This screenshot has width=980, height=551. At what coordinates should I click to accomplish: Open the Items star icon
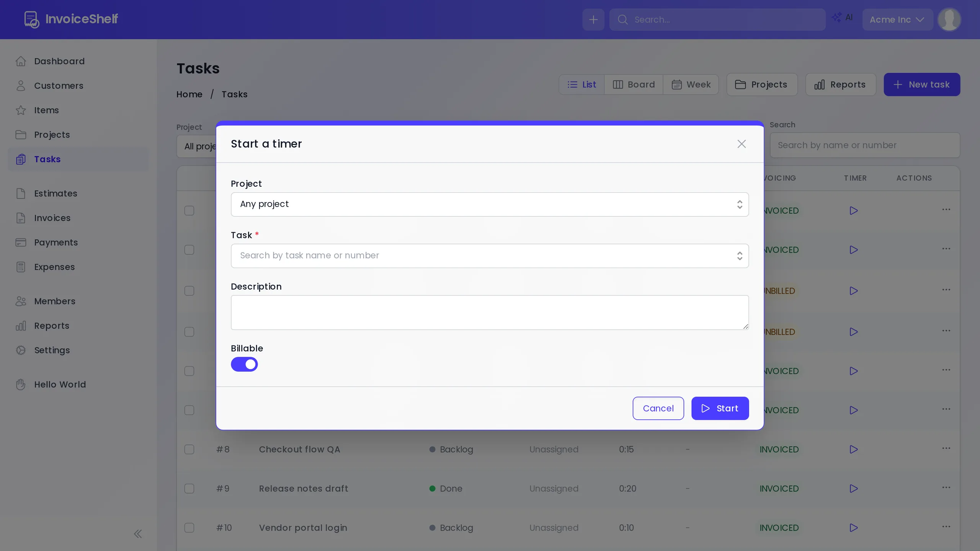coord(21,110)
